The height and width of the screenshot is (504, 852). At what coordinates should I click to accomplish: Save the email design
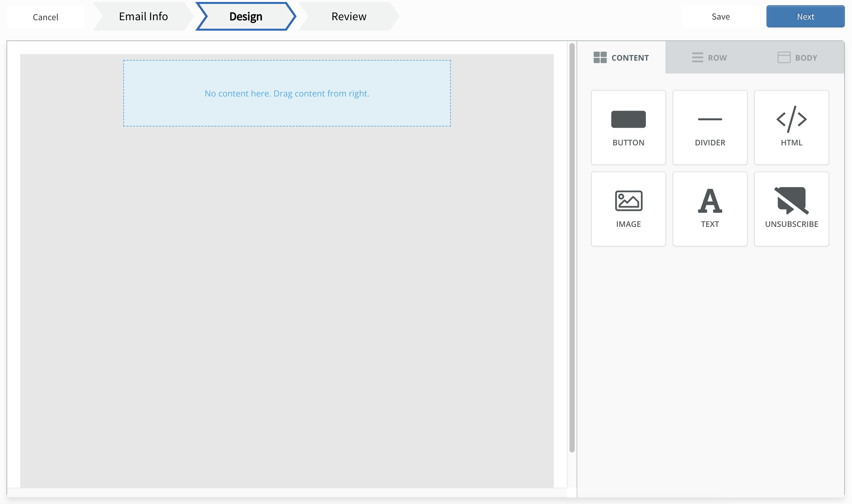720,16
